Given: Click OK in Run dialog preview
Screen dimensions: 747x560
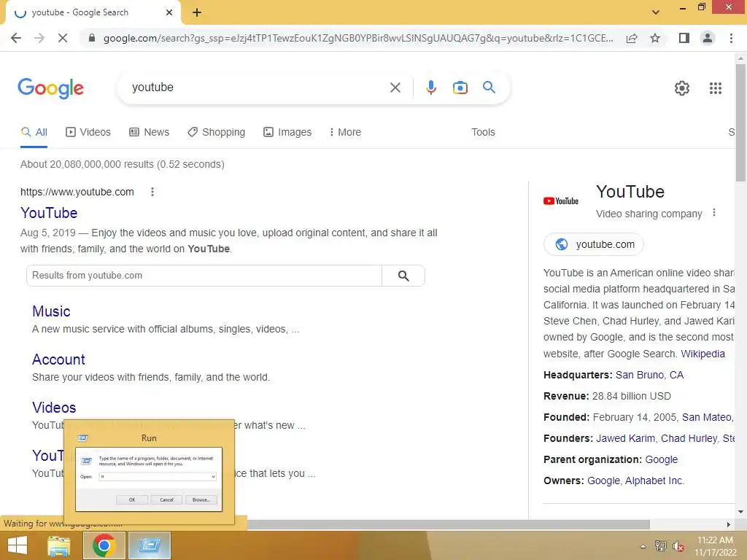Looking at the screenshot, I should pyautogui.click(x=132, y=499).
